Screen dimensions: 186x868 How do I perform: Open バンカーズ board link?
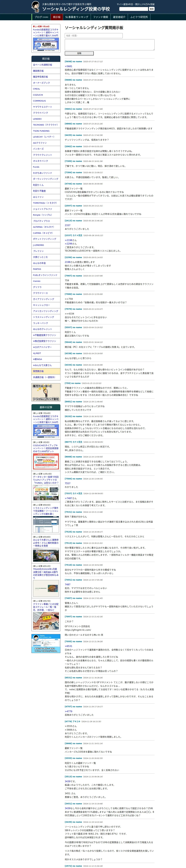point(46,149)
